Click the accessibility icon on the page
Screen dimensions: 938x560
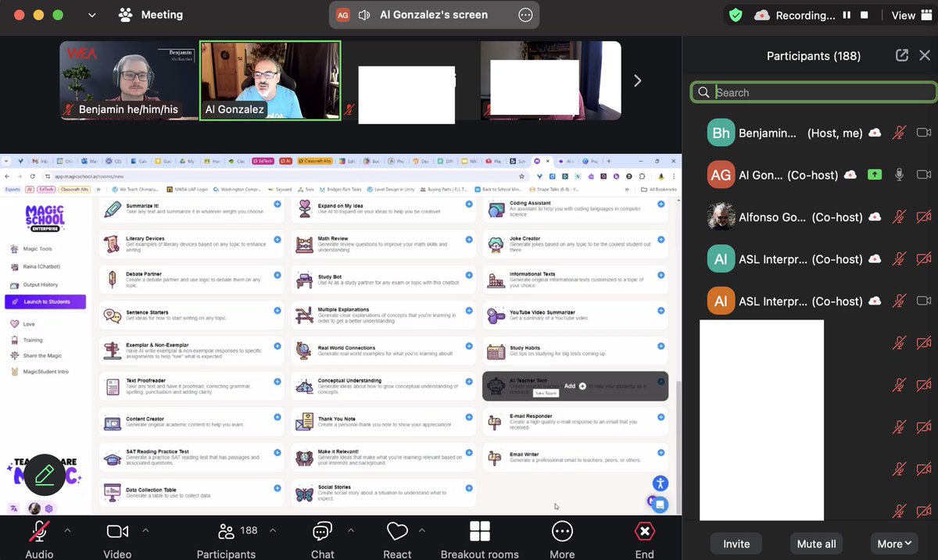click(x=661, y=483)
